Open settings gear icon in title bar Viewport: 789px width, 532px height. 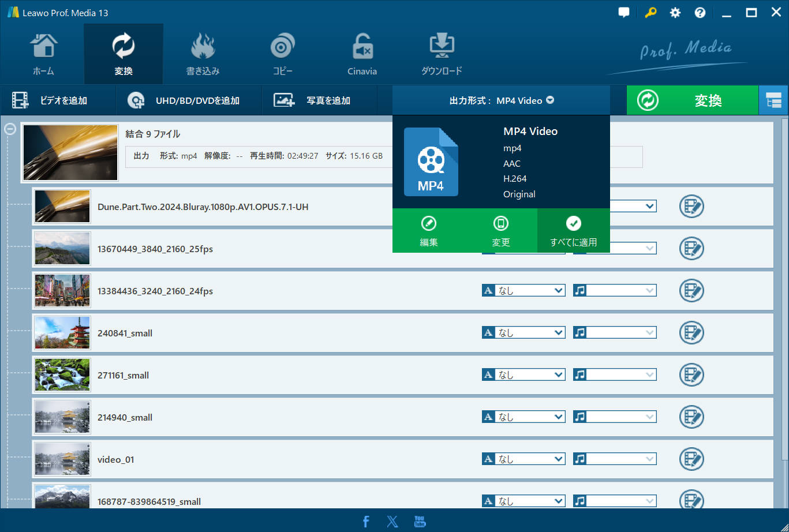pos(675,12)
